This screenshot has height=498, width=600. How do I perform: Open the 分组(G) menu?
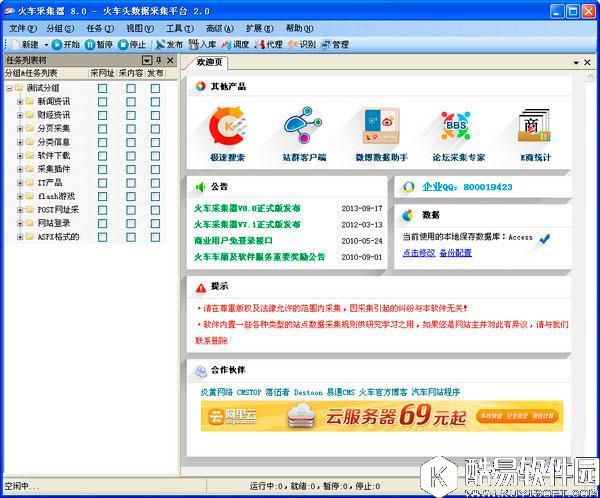[60, 28]
